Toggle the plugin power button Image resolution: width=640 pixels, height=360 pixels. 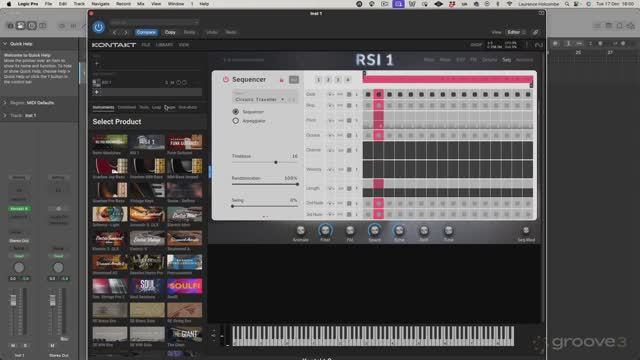pos(98,27)
